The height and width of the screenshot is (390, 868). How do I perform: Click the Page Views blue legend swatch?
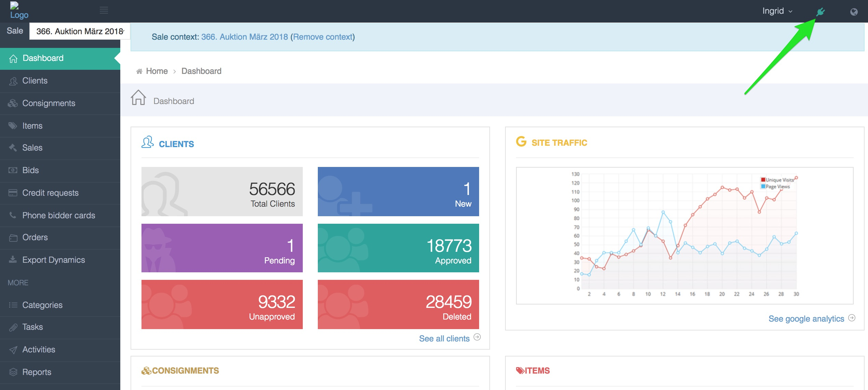[x=763, y=186]
